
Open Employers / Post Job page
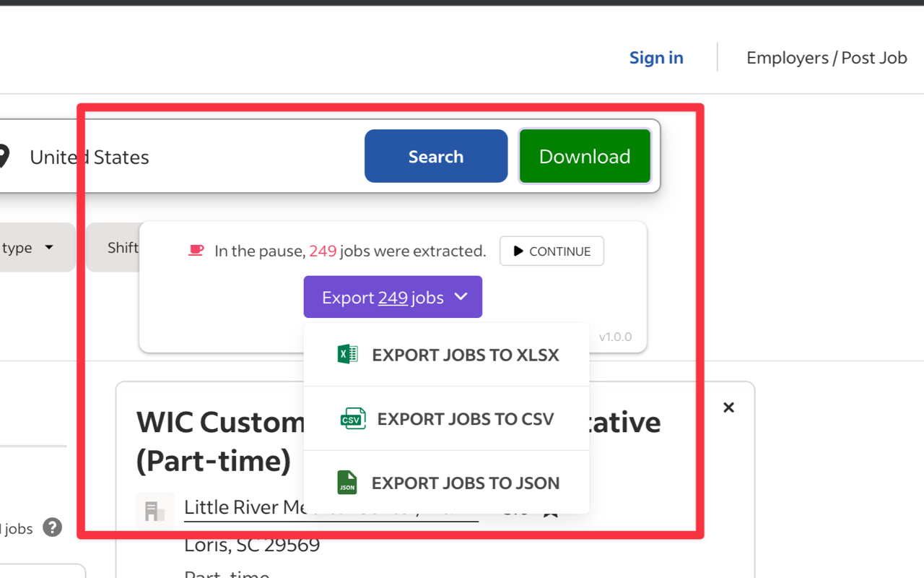coord(827,58)
